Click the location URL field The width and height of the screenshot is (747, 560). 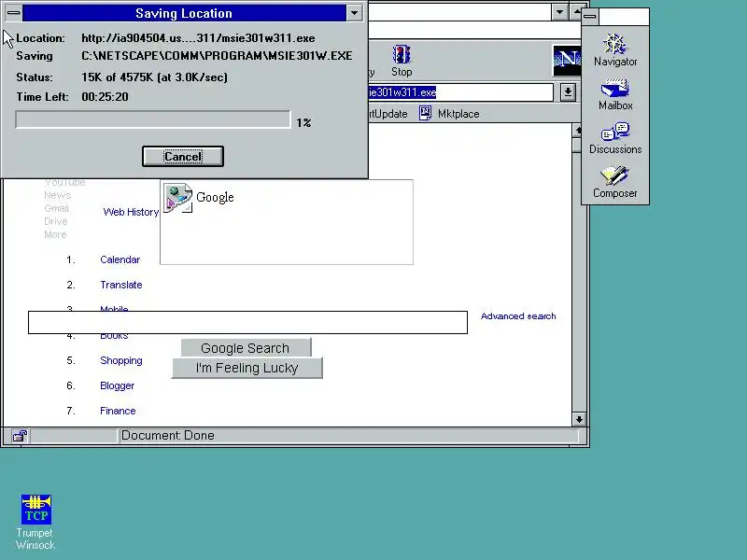(460, 92)
